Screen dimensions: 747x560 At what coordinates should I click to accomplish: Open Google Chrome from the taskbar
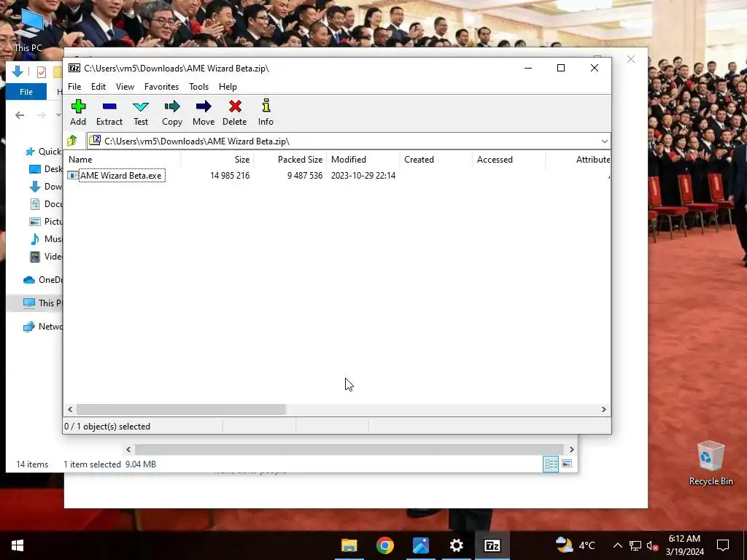[x=385, y=545]
